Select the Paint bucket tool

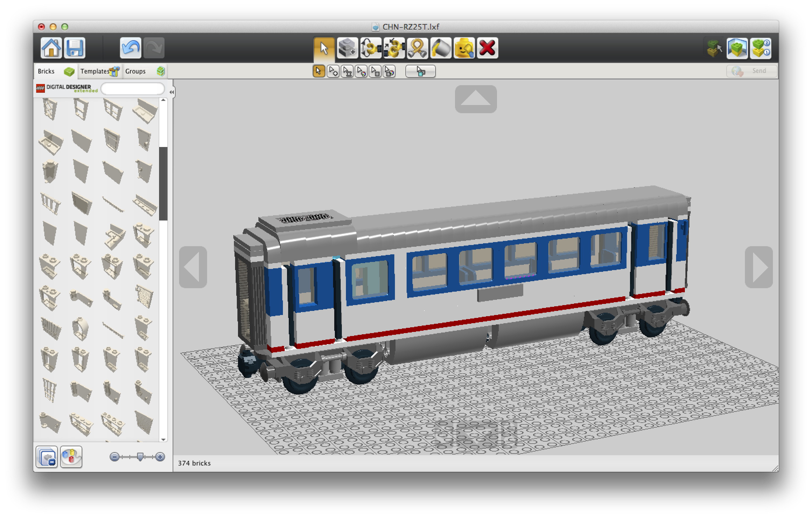point(441,48)
